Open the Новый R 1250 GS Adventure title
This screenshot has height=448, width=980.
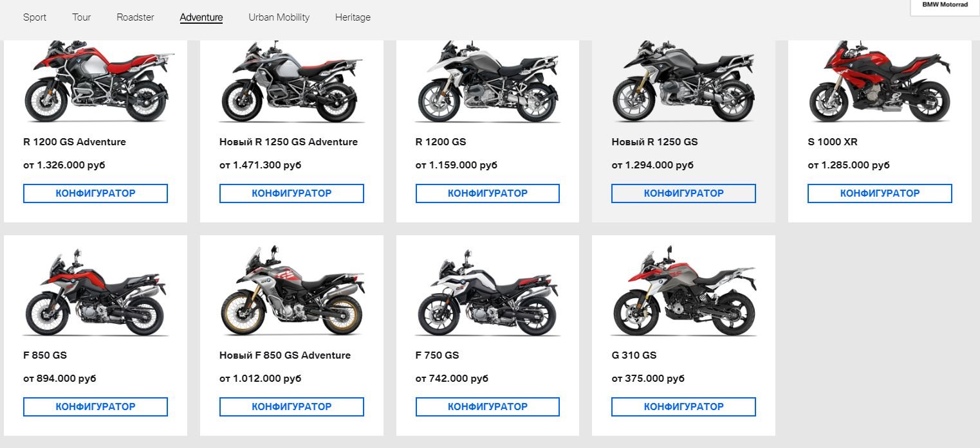click(288, 142)
